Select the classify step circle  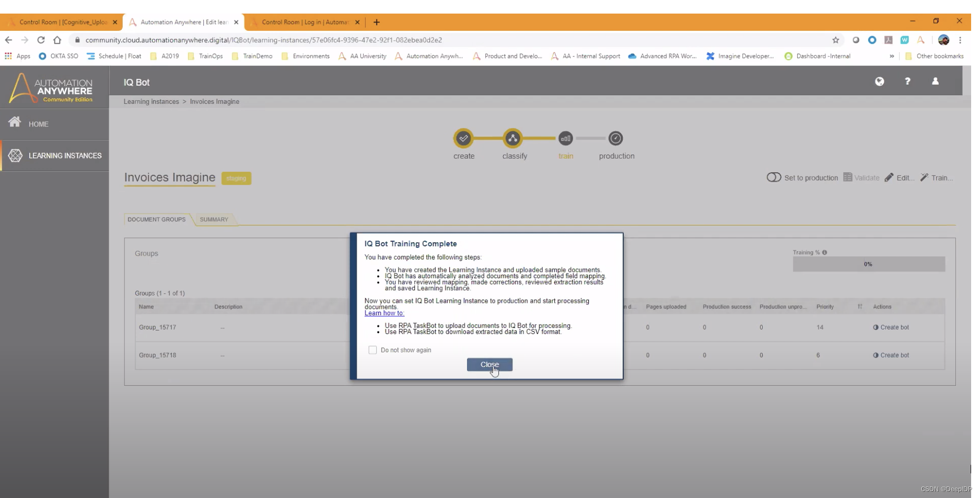(x=513, y=138)
